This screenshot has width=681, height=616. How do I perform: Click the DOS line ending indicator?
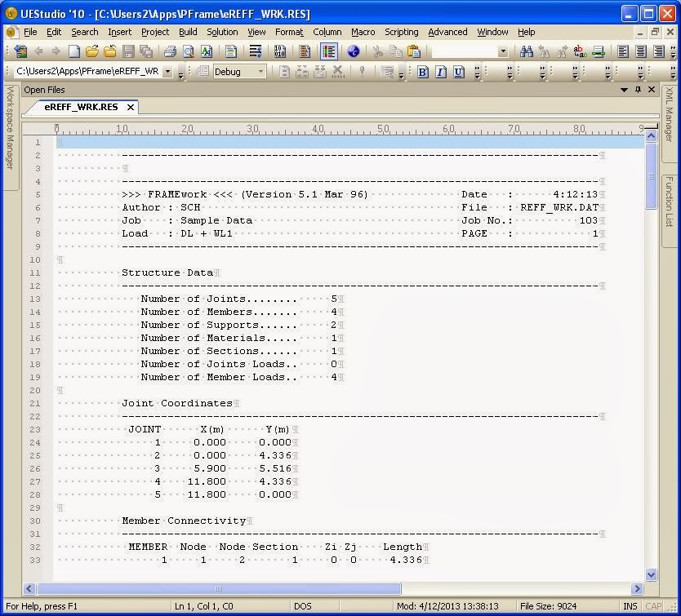303,606
